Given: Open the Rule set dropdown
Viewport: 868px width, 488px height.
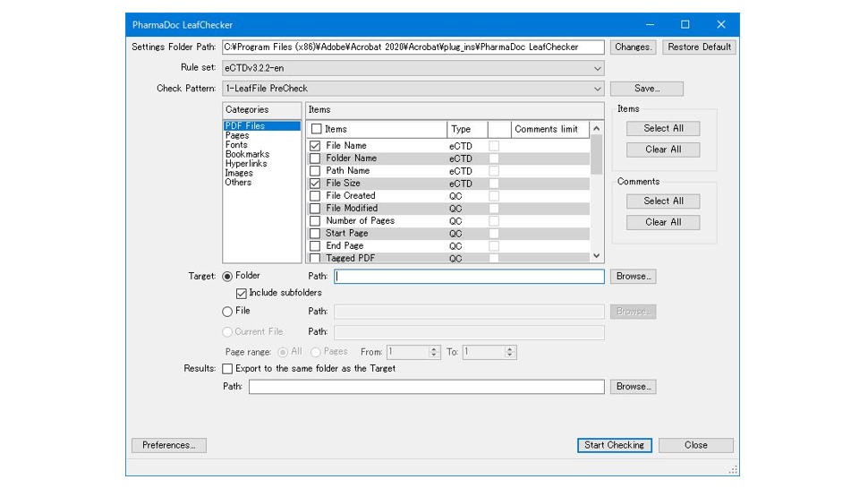Looking at the screenshot, I should coord(597,68).
